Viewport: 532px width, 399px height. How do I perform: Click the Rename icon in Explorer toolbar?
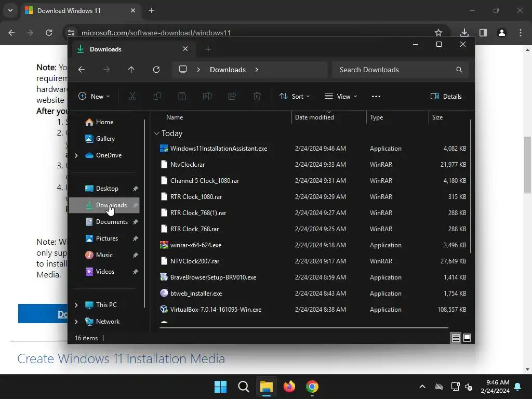click(207, 96)
